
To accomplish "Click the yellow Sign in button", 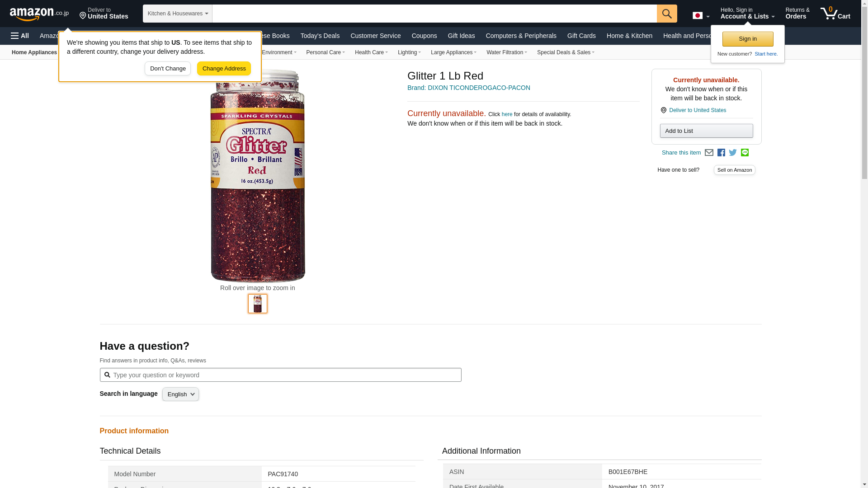I will coord(748,39).
